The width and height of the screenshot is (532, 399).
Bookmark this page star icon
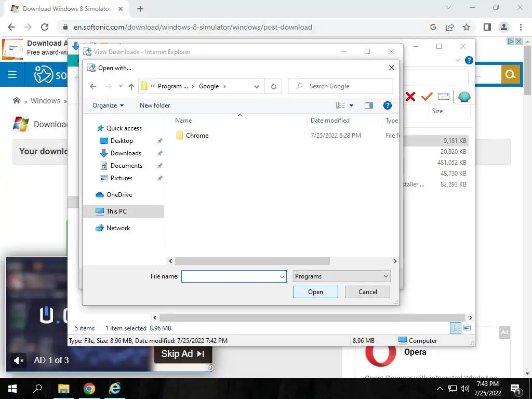tap(467, 27)
